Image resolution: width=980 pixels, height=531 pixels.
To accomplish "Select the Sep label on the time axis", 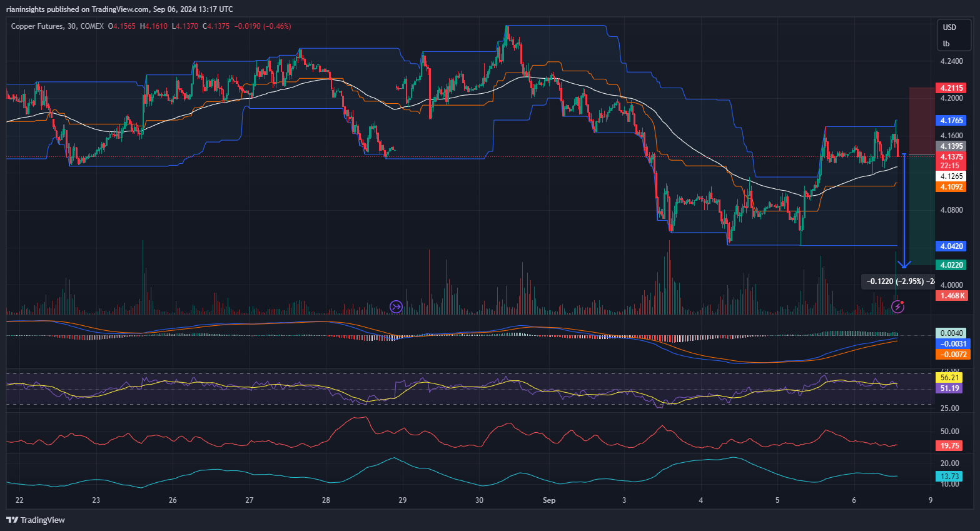I will click(x=549, y=500).
